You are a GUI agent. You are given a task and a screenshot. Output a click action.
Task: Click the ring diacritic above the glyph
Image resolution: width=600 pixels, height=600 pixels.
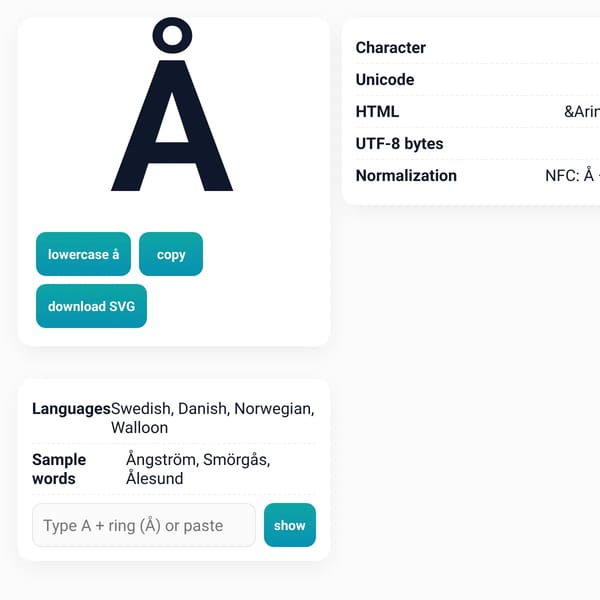coord(172,35)
